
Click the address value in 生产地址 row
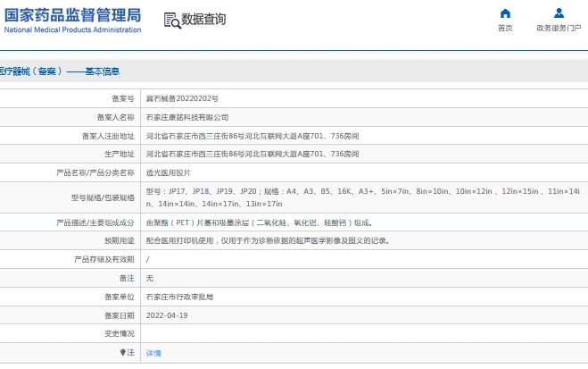tap(253, 154)
